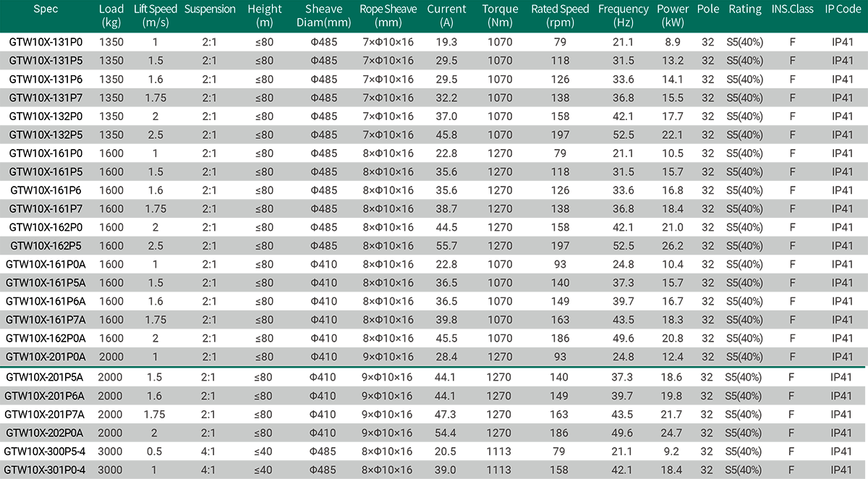Select spec GTW10X-162P5
Viewport: 868px width, 479px height.
[x=46, y=245]
